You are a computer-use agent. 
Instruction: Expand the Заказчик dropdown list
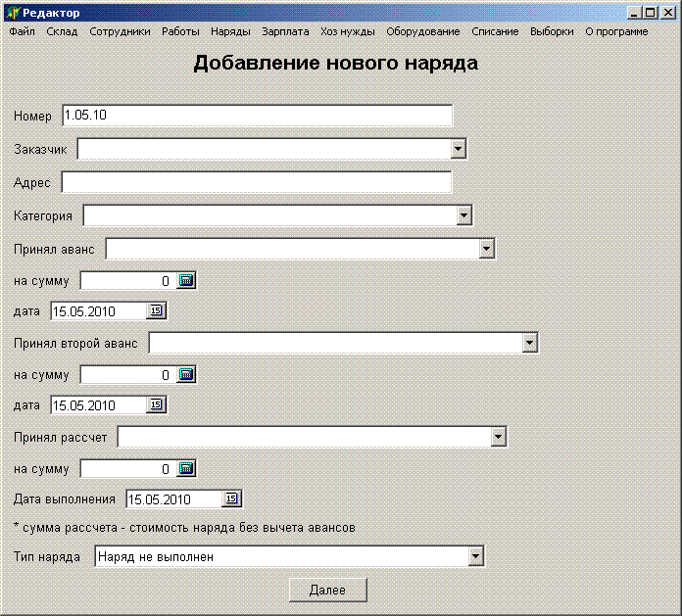pos(458,149)
